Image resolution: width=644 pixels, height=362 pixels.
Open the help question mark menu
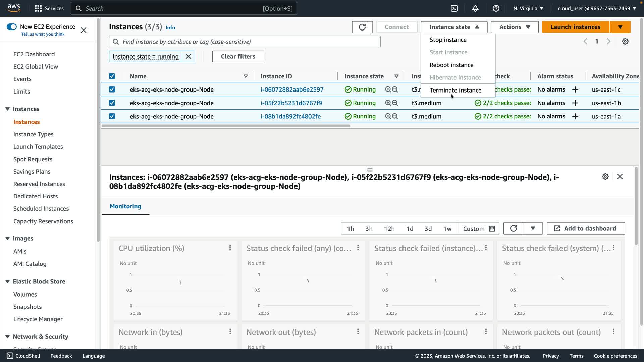click(496, 8)
